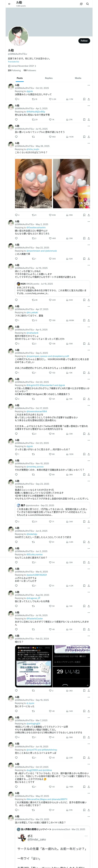Share the Jul 15, 2025 post
The width and height of the screenshot is (98, 868).
pyautogui.click(x=89, y=137)
